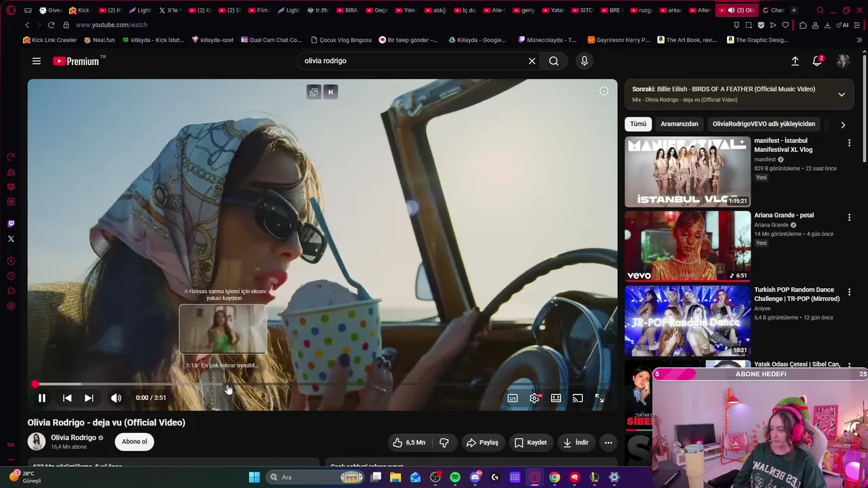
Task: Open player settings gear
Action: [x=534, y=398]
